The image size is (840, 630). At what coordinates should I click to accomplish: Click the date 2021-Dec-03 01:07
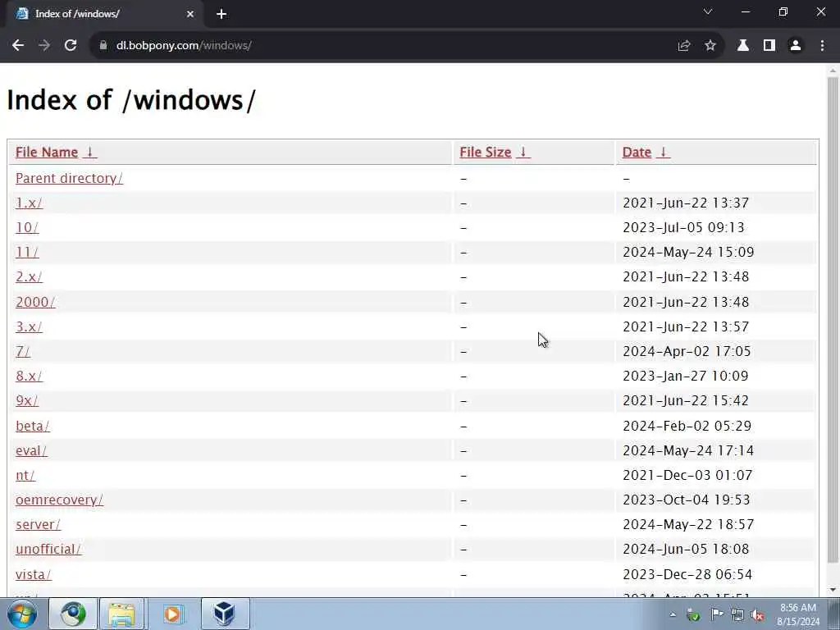[x=687, y=475]
